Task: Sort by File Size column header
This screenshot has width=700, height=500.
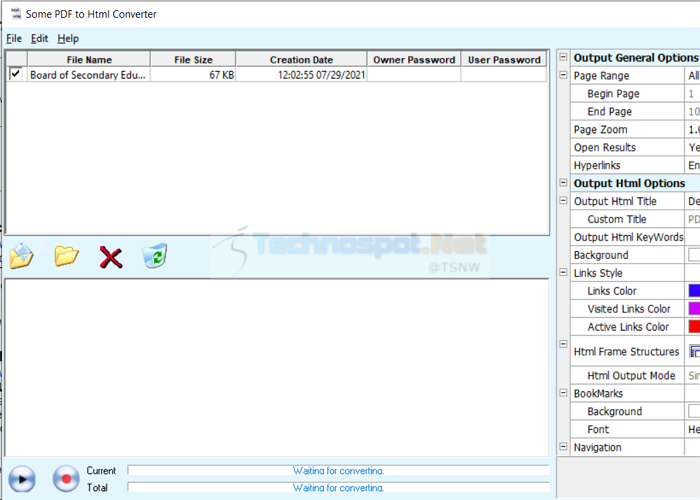Action: pyautogui.click(x=193, y=59)
